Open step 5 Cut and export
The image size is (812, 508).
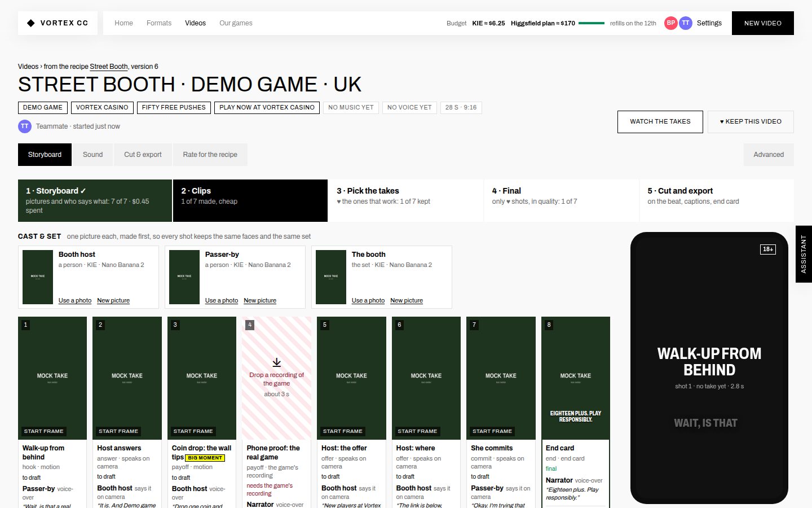(x=717, y=200)
